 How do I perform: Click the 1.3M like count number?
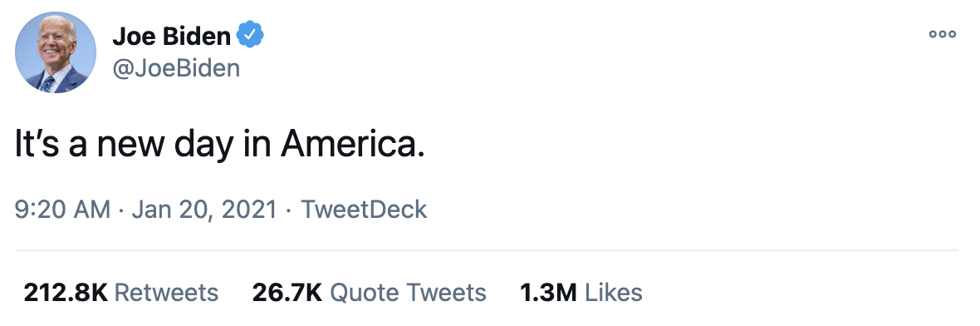coord(548,292)
